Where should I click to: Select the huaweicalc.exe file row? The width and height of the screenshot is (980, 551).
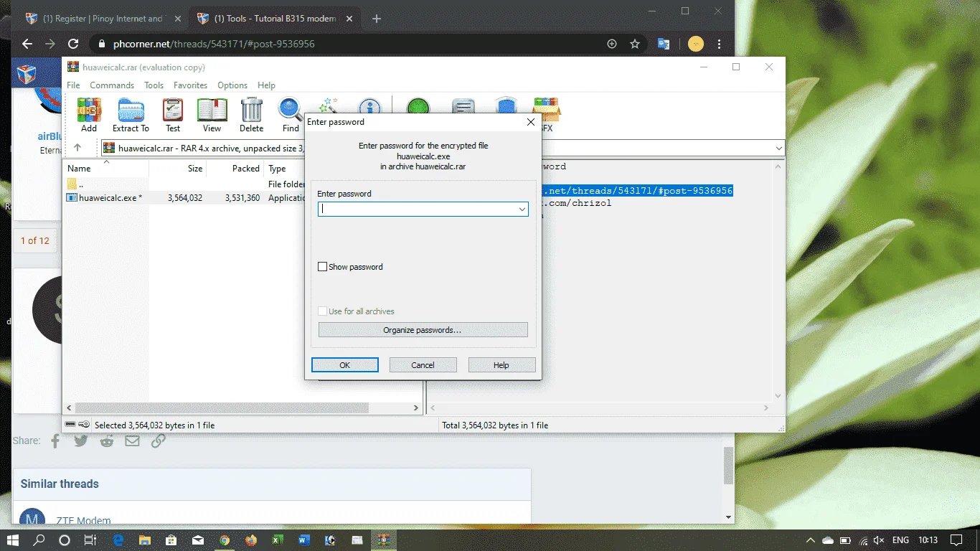coord(185,198)
